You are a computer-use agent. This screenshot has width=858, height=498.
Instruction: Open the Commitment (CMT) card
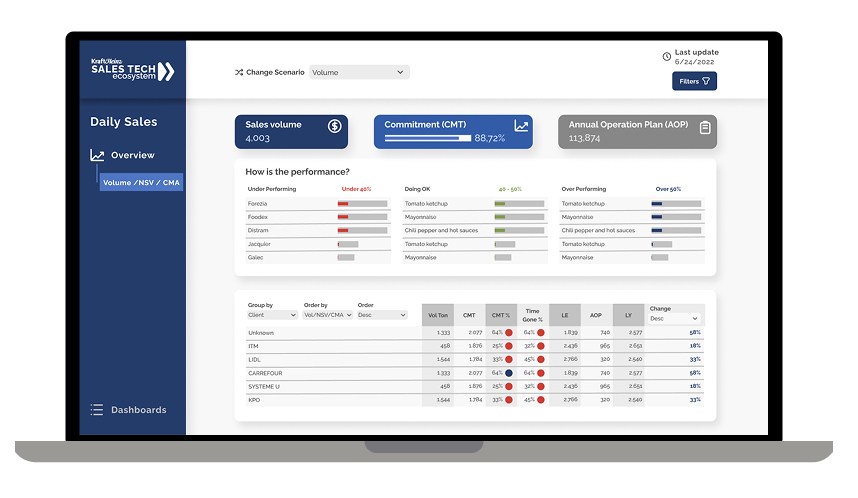tap(453, 132)
